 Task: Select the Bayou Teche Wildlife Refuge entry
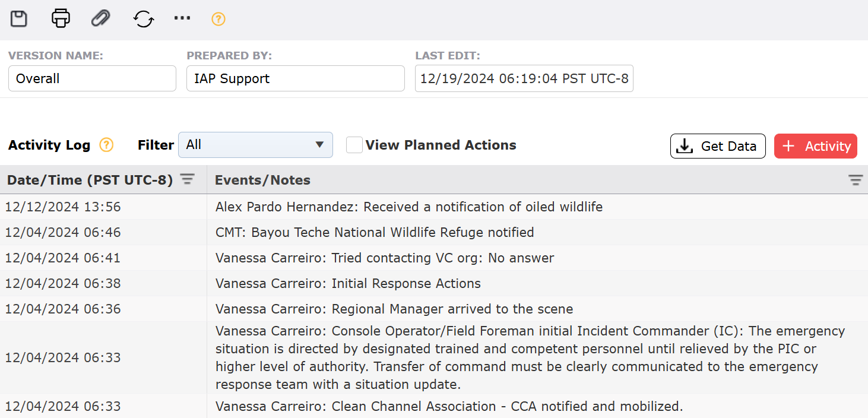point(373,232)
